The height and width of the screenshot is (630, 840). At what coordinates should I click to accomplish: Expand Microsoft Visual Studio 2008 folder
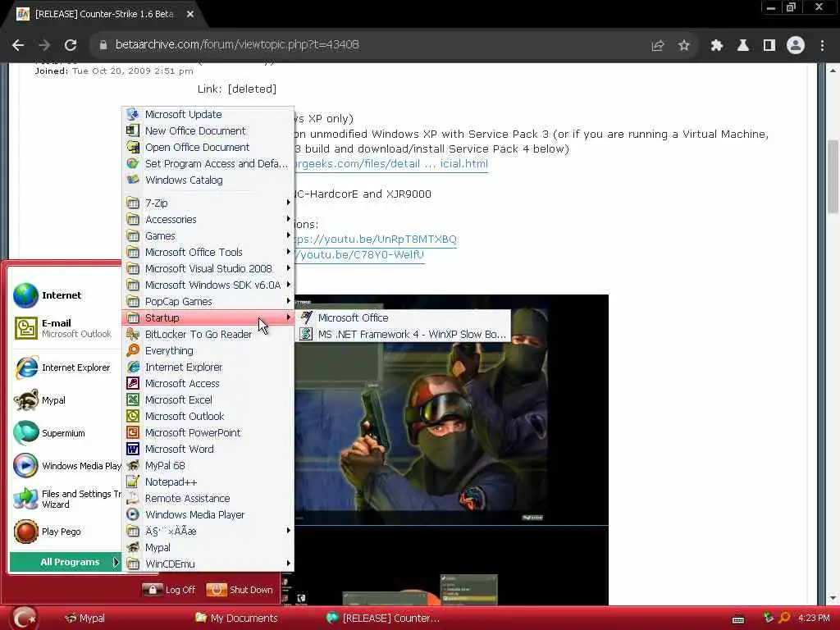(x=208, y=268)
